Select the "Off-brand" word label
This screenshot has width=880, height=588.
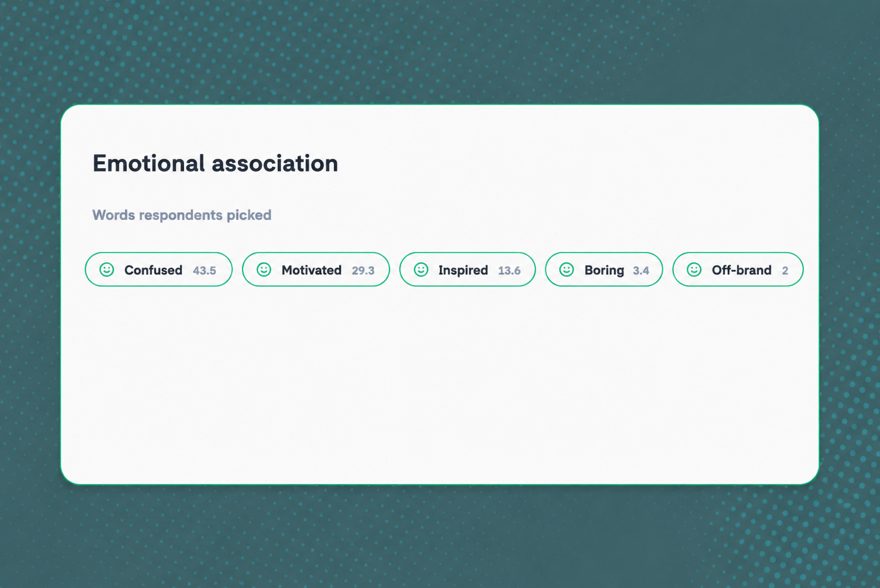tap(742, 270)
